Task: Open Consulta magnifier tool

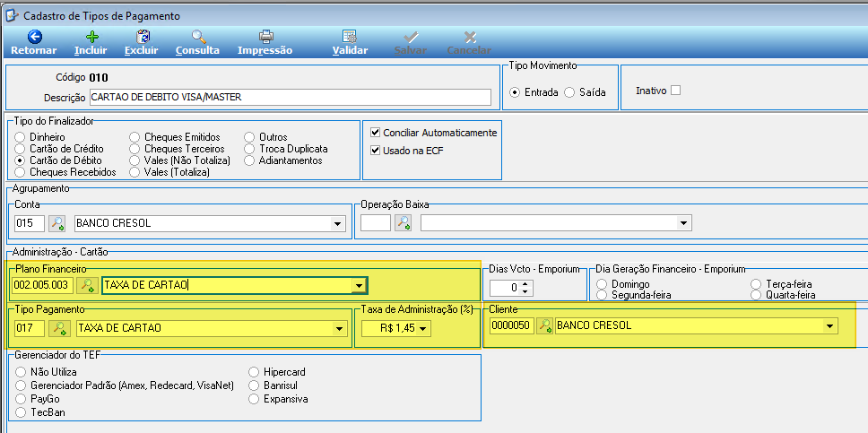Action: pos(199,37)
